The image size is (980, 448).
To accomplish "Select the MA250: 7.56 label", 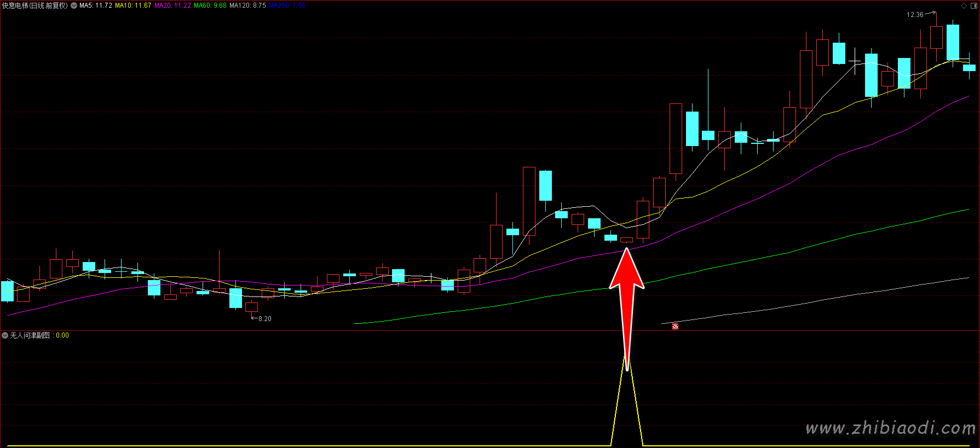I will pyautogui.click(x=287, y=5).
